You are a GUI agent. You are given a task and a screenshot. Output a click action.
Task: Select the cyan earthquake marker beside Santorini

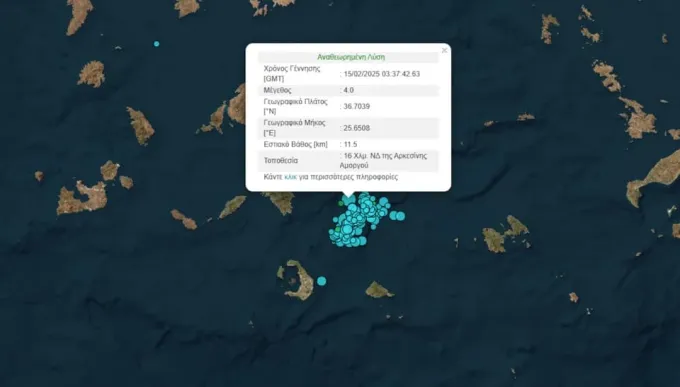coord(321,281)
